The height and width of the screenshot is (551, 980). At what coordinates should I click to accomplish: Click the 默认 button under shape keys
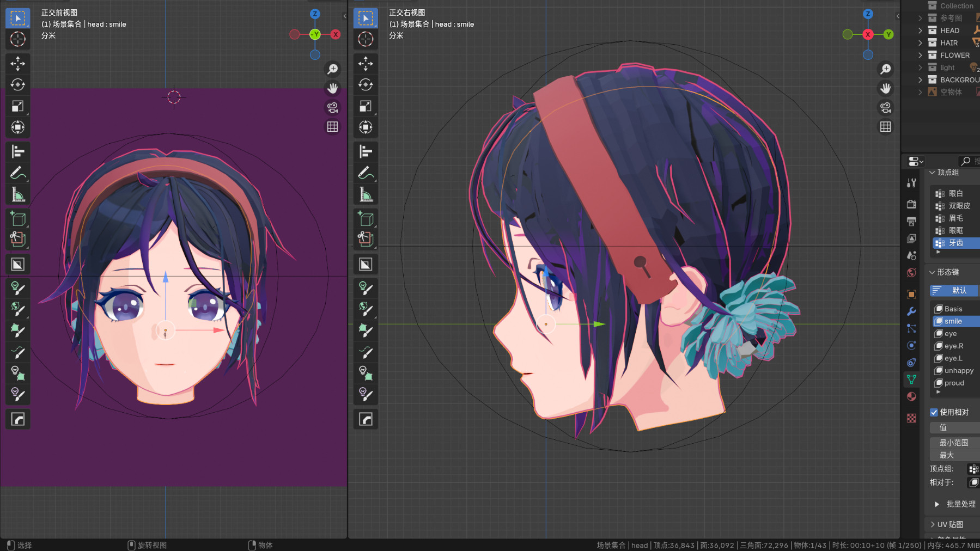pyautogui.click(x=954, y=290)
